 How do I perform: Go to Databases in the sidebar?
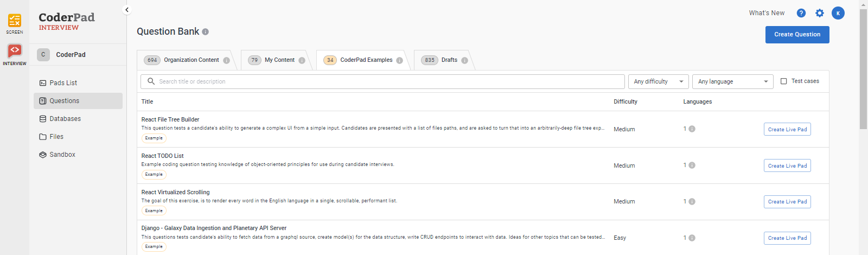[x=65, y=119]
